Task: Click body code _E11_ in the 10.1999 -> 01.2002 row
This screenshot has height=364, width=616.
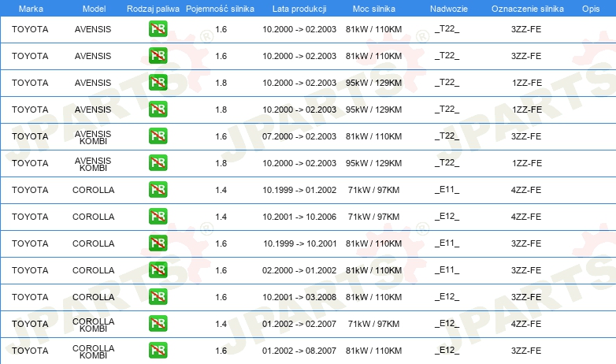Action: coord(447,189)
